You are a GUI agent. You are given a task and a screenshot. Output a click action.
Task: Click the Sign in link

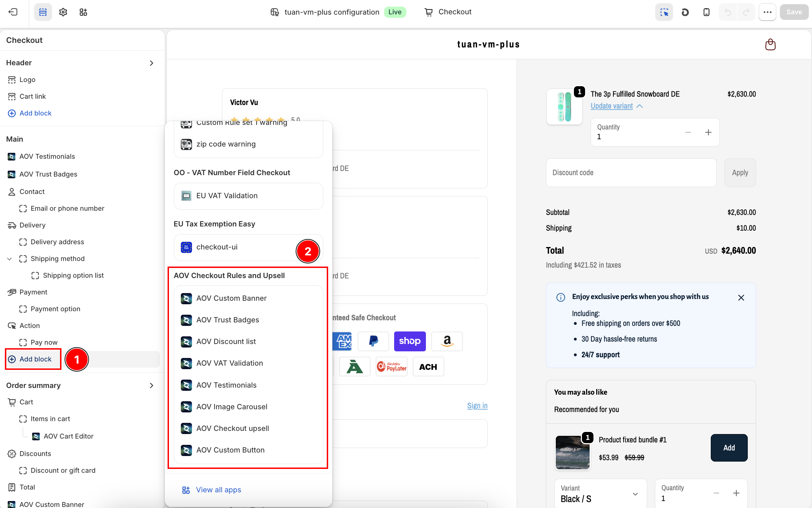click(477, 405)
